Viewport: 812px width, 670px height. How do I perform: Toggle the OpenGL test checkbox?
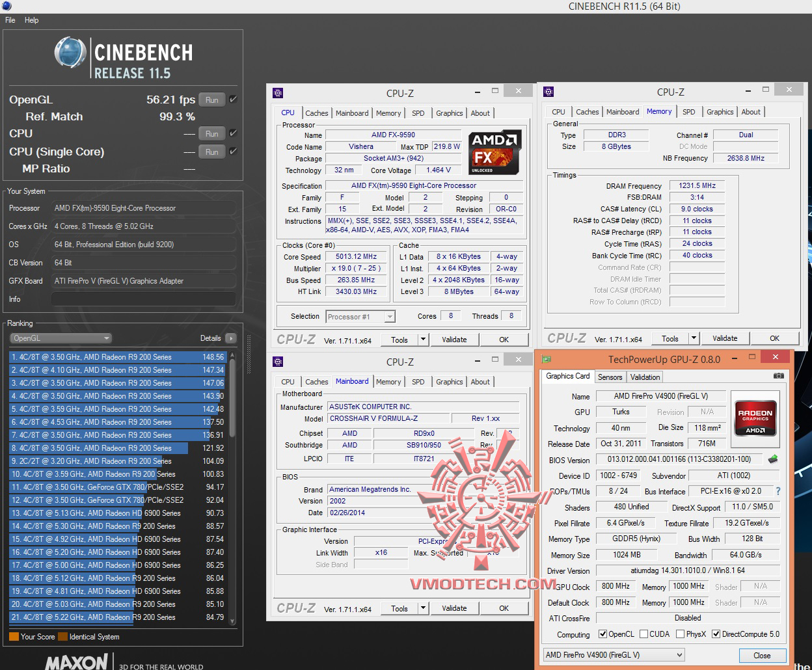[233, 100]
